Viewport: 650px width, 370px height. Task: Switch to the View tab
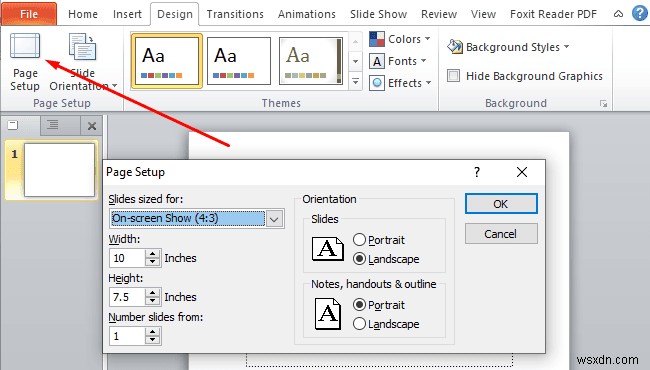coord(483,14)
